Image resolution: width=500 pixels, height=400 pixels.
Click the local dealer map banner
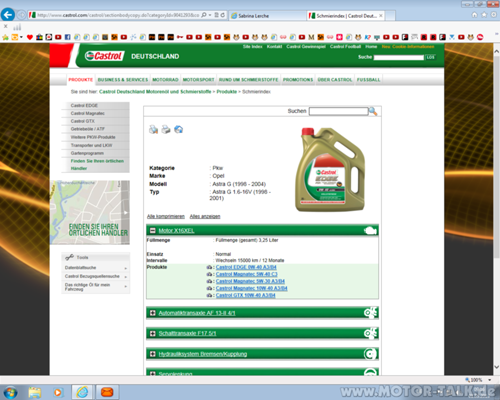pyautogui.click(x=90, y=212)
